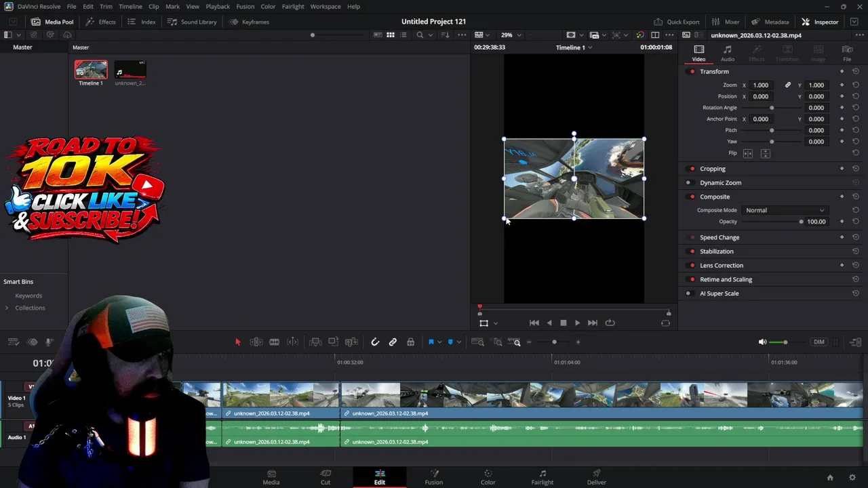Viewport: 868px width, 488px height.
Task: Toggle the Stabilization enable dot
Action: tap(692, 251)
